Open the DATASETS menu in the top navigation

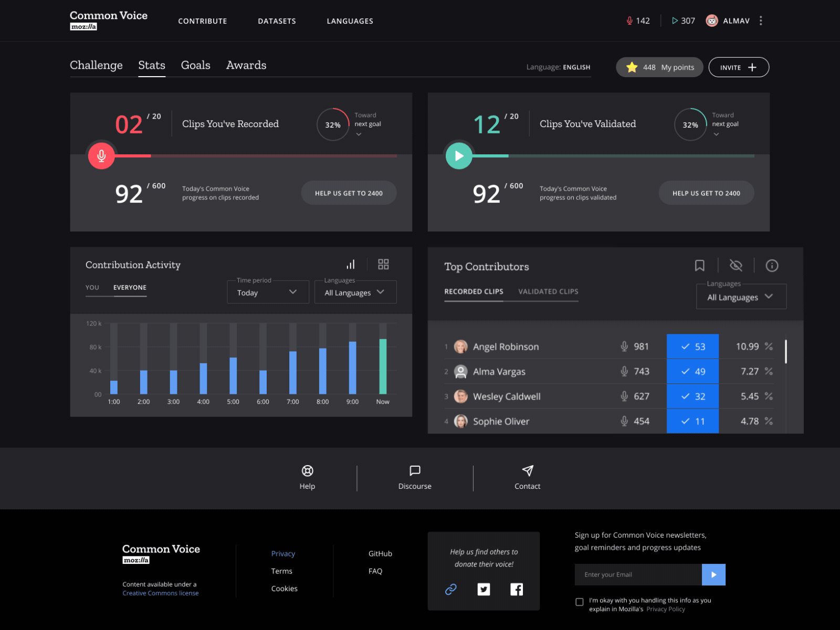click(x=277, y=21)
